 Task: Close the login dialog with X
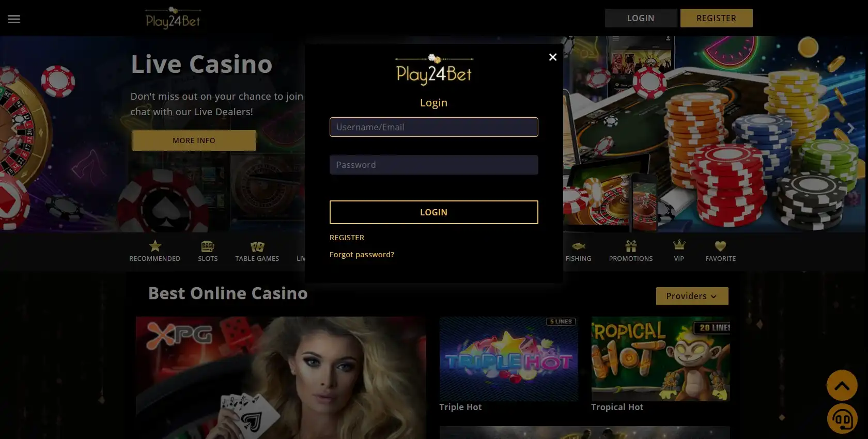click(552, 57)
